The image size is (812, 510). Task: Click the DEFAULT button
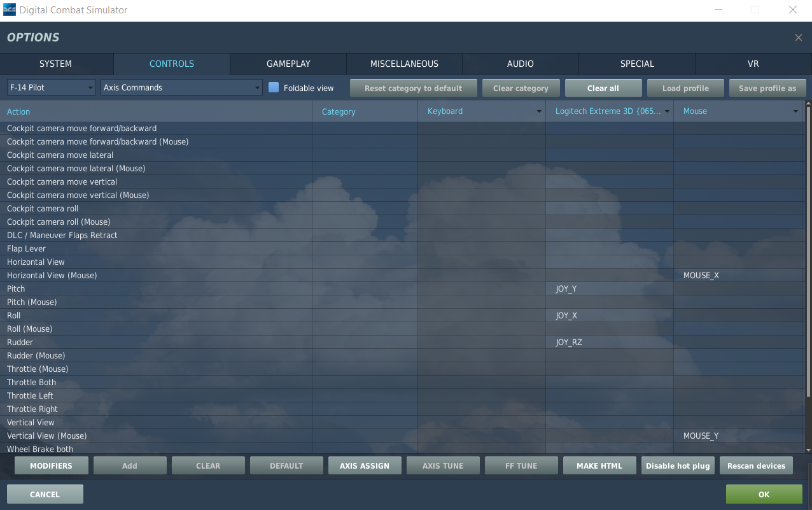tap(286, 465)
